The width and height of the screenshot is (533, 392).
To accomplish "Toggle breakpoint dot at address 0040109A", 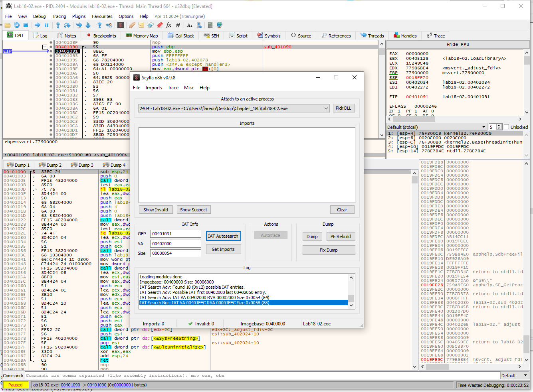I will pos(51,64).
